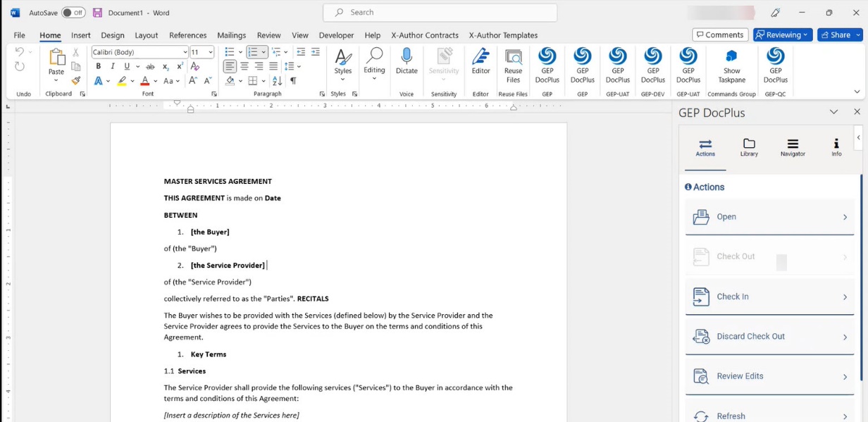Open the X-Author Contracts tab
868x422 pixels.
425,35
